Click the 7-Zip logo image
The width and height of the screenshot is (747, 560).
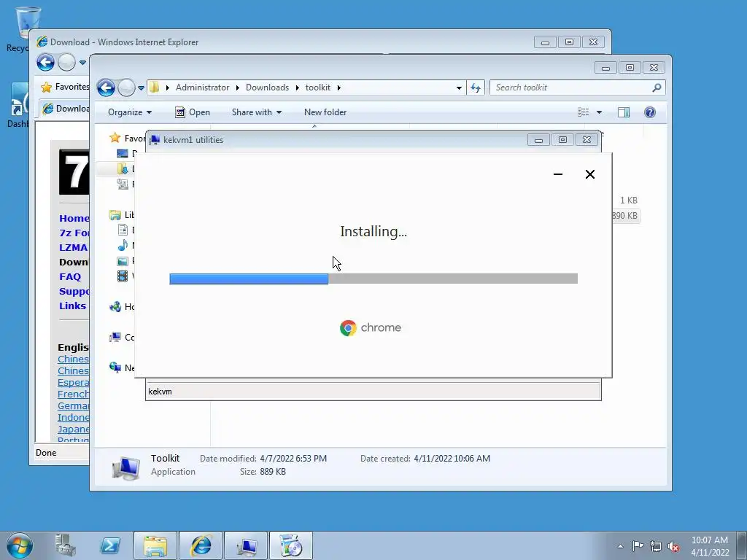pyautogui.click(x=74, y=172)
